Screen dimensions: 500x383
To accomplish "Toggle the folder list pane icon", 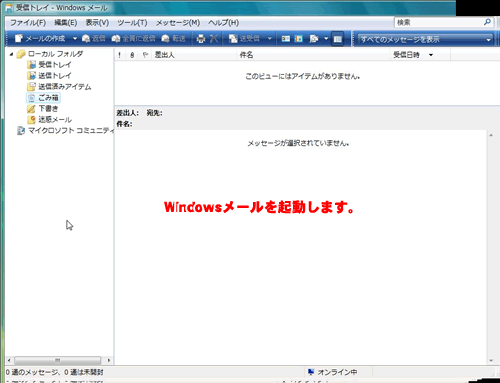I will pos(338,39).
